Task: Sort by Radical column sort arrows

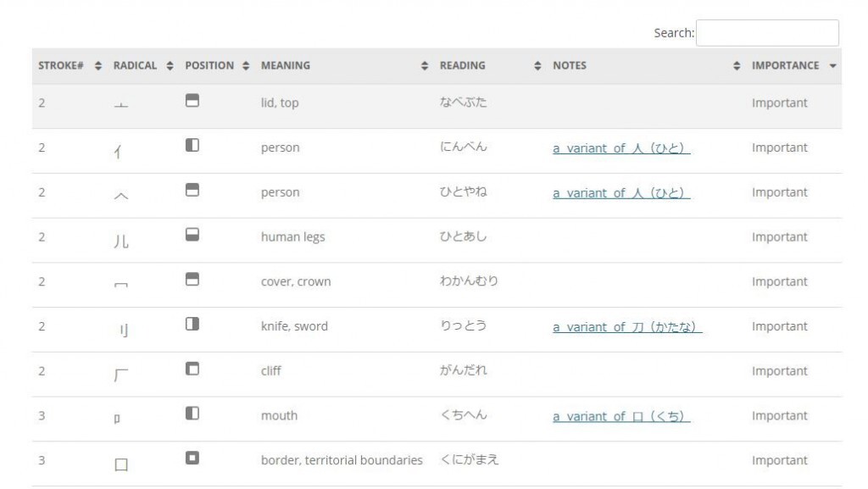Action: tap(170, 66)
